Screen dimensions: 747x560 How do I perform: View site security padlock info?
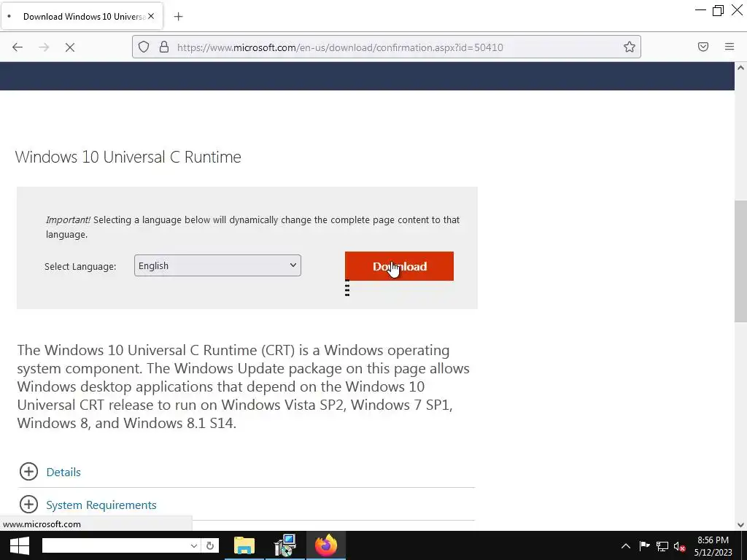pos(164,47)
